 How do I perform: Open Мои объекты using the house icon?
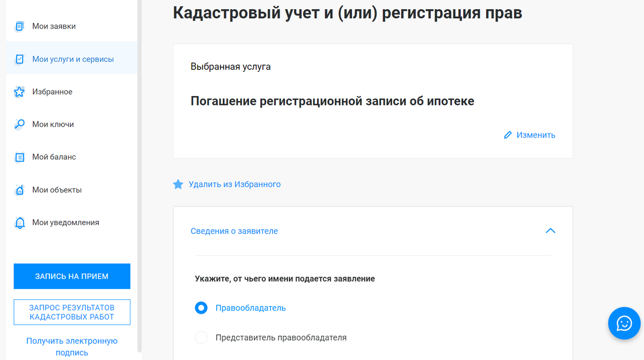pos(19,190)
